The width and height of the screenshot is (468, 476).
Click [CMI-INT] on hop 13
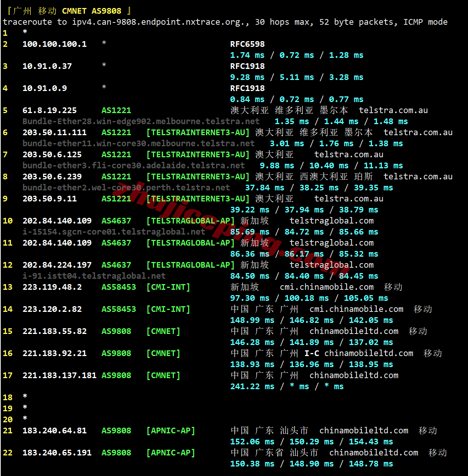click(x=168, y=287)
